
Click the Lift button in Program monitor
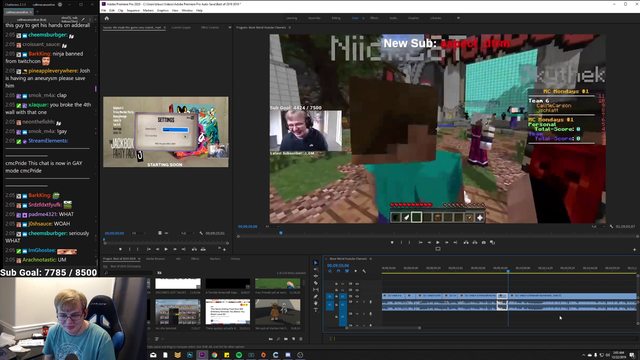[466, 242]
